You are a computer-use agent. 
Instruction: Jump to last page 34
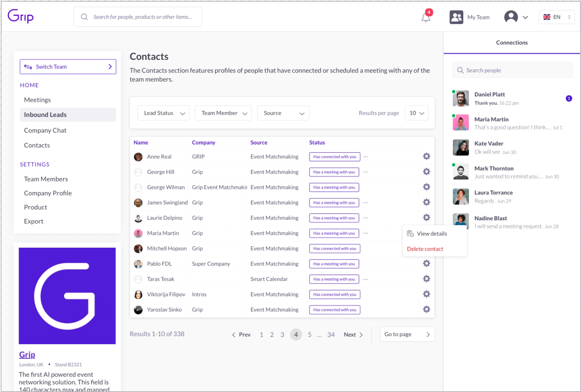pos(331,335)
